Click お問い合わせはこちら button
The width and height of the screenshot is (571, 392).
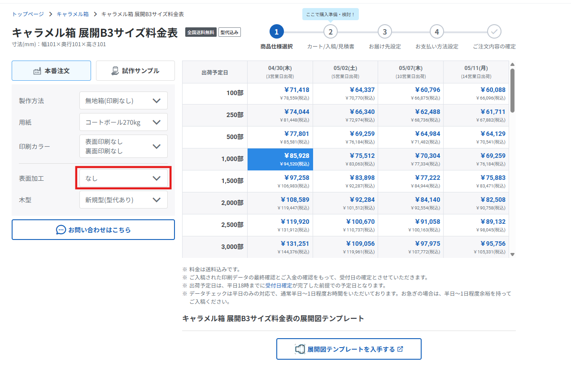click(x=93, y=230)
